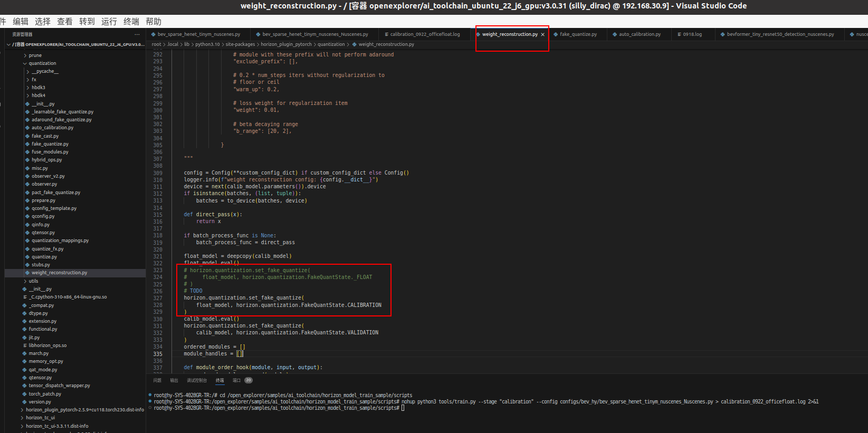Click Python icon next to auto_calibration.py in explorer

click(x=27, y=128)
